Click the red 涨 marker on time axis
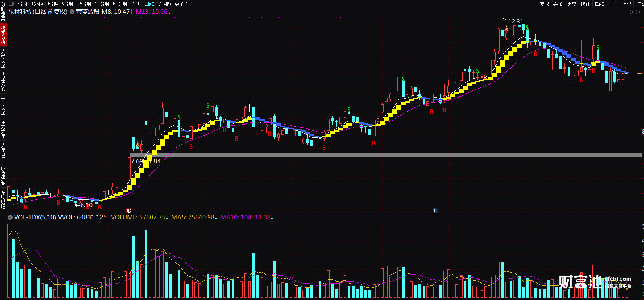 click(x=129, y=211)
